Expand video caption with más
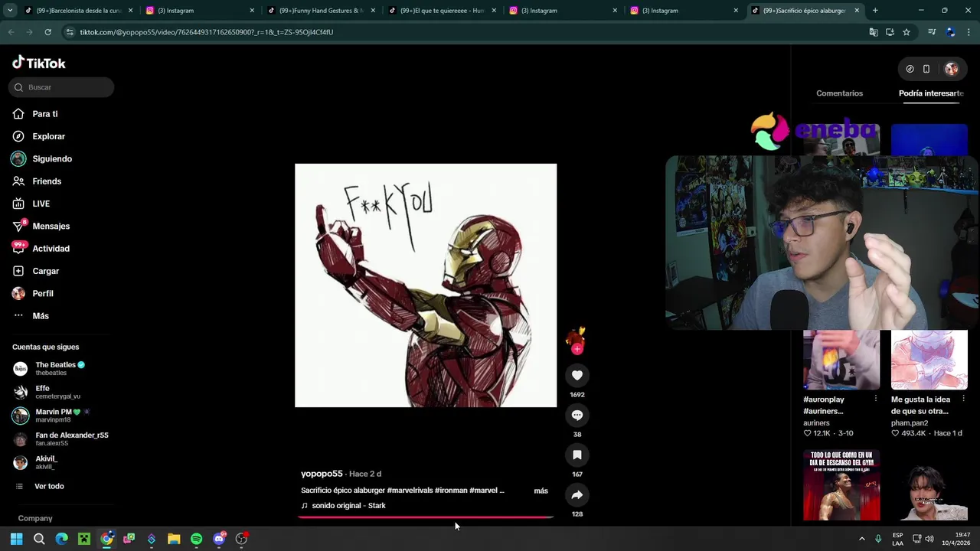 tap(541, 491)
